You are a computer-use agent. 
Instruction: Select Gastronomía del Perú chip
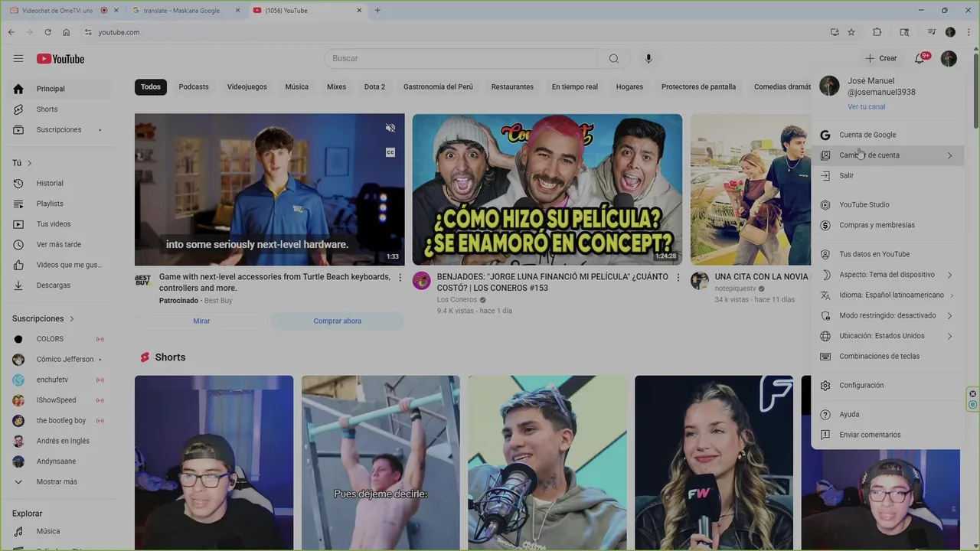tap(438, 86)
